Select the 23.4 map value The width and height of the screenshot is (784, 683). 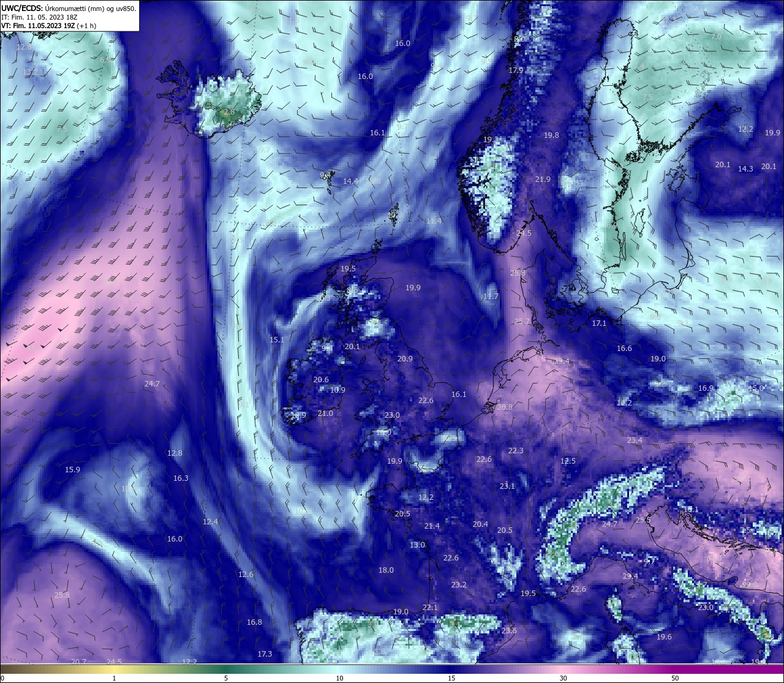(x=635, y=440)
